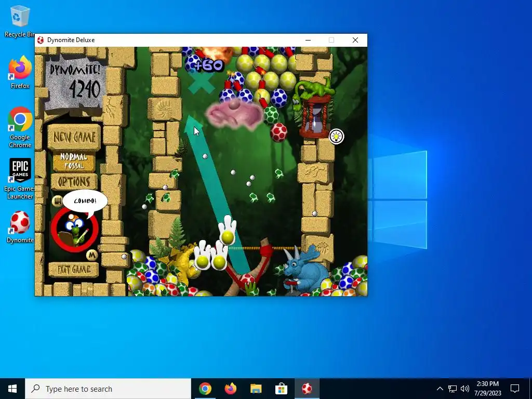
Task: Change game mode via Normal Fossil button
Action: point(74,162)
